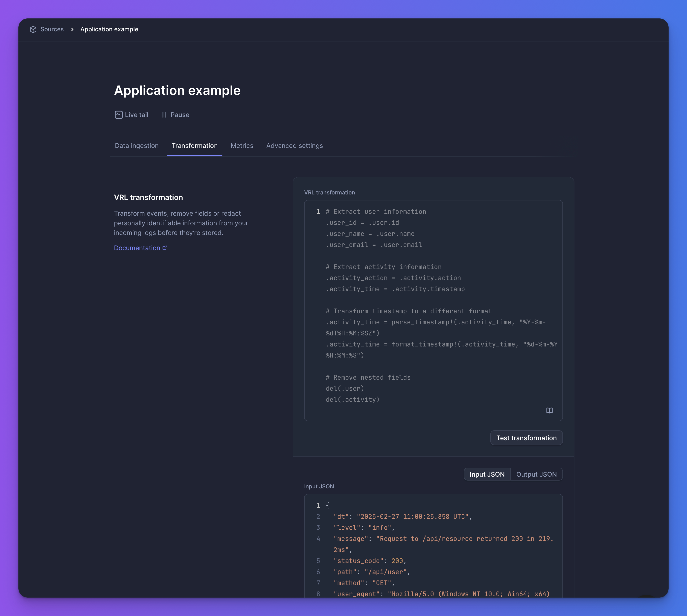687x616 pixels.
Task: Open the Sources breadcrumb link
Action: tap(52, 29)
